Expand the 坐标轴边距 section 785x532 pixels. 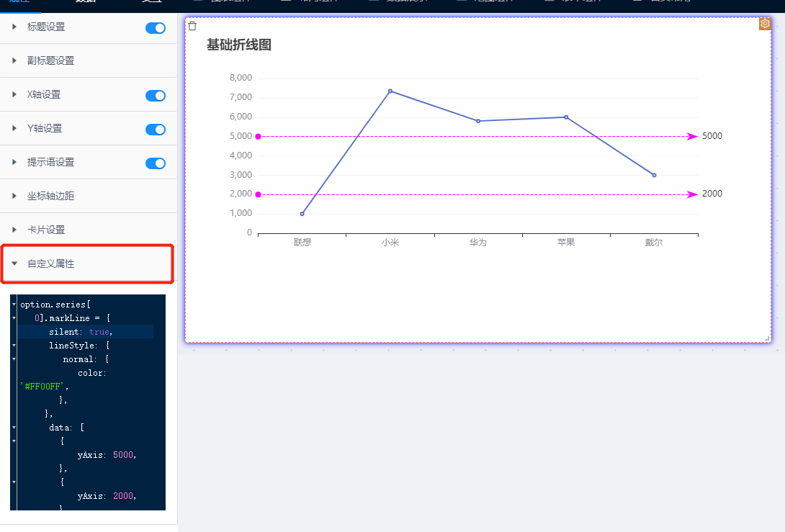click(14, 196)
